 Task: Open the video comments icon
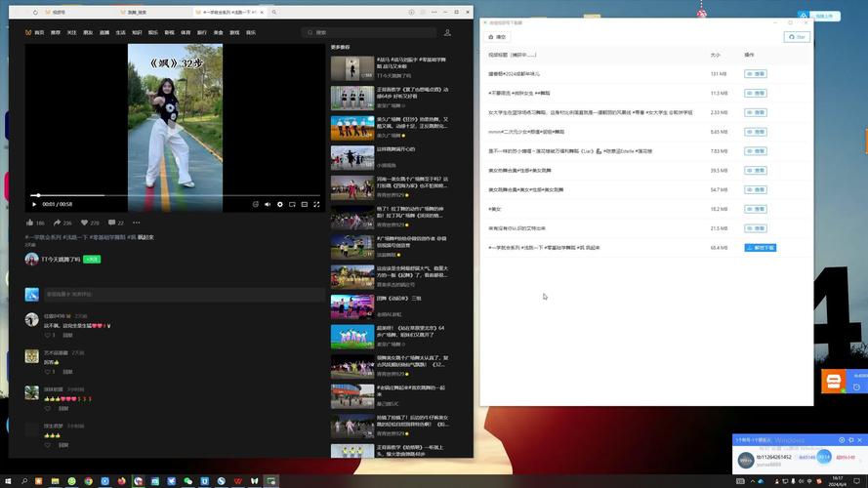click(x=110, y=223)
